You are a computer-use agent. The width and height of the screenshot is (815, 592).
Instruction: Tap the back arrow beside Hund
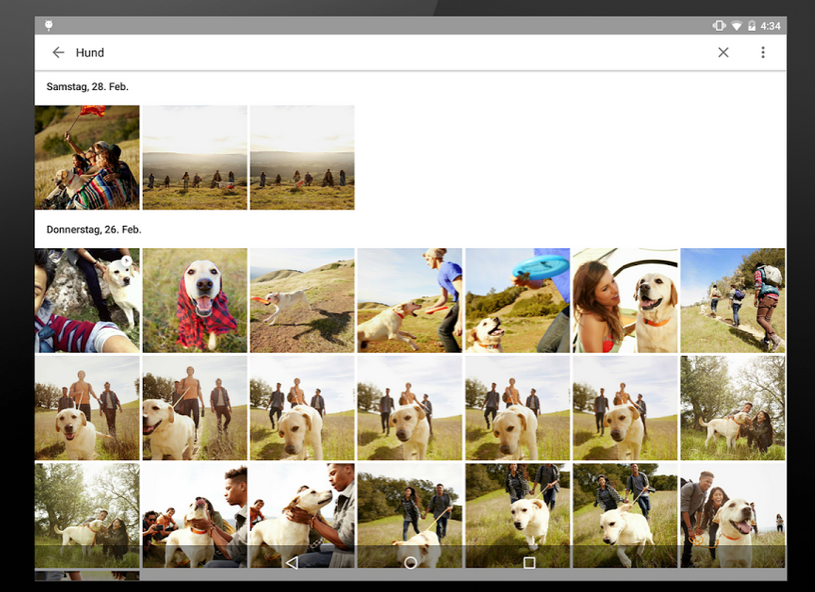point(58,53)
